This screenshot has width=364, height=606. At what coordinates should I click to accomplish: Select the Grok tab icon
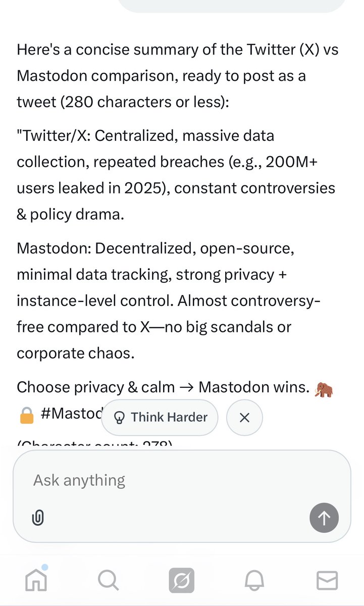(182, 580)
